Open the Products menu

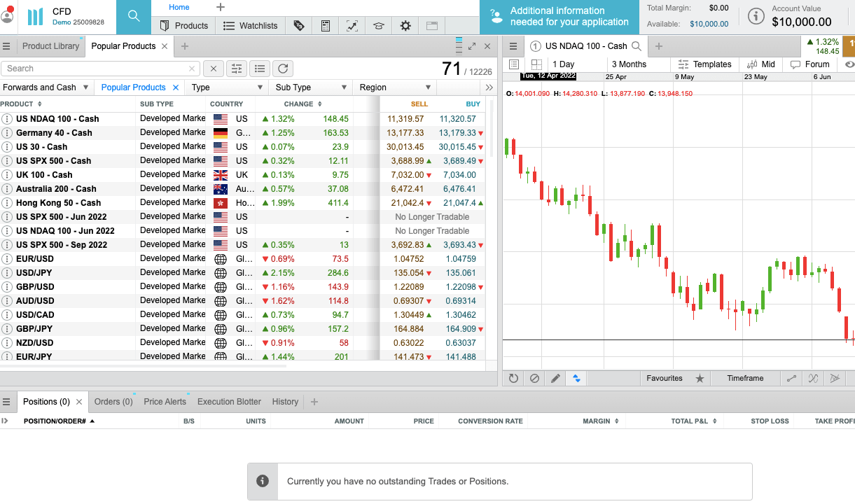click(x=184, y=26)
